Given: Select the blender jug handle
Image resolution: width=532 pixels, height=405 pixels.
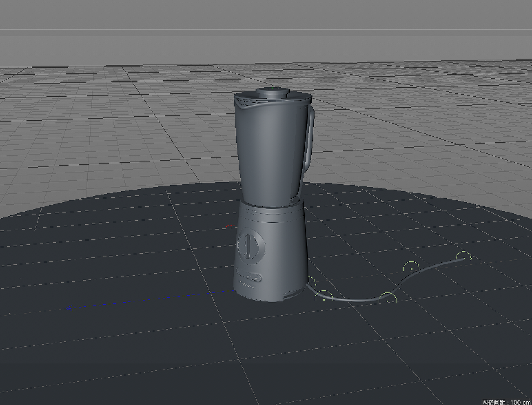Looking at the screenshot, I should click(x=310, y=137).
